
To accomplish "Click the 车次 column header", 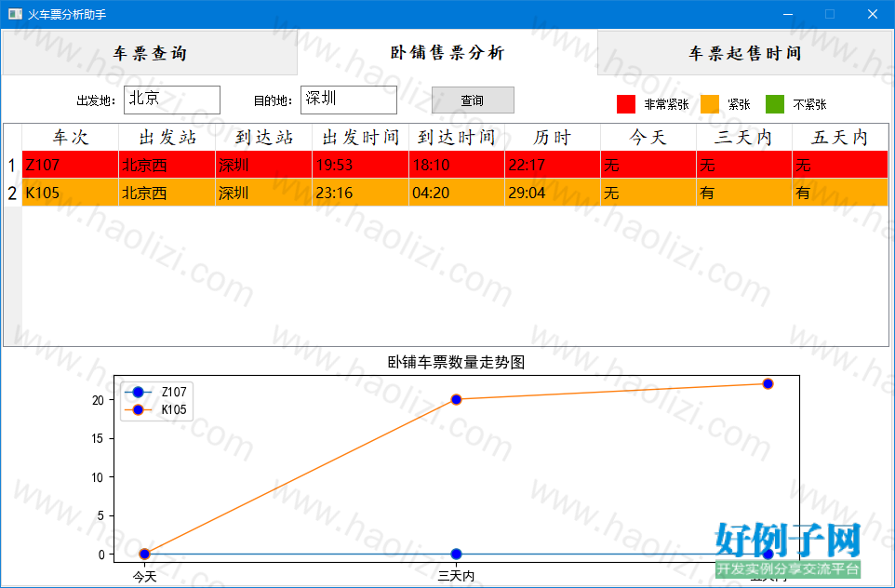I will (x=70, y=138).
